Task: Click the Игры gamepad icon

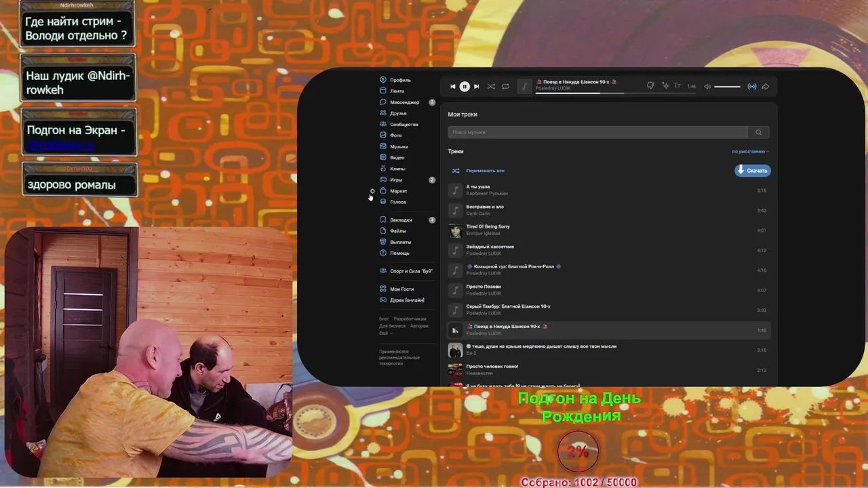Action: tap(383, 180)
